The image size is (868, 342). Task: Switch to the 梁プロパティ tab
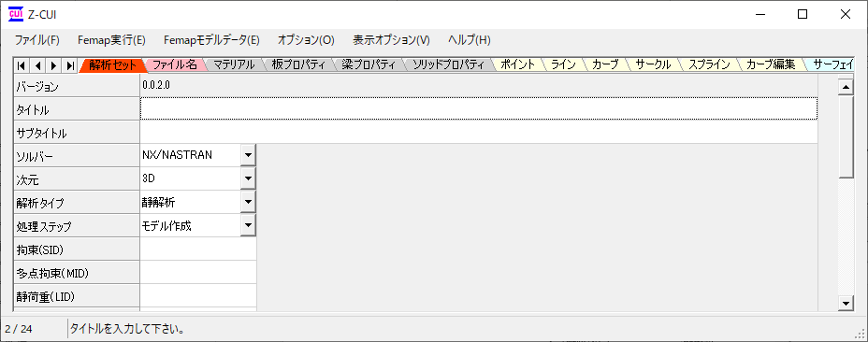coord(368,64)
